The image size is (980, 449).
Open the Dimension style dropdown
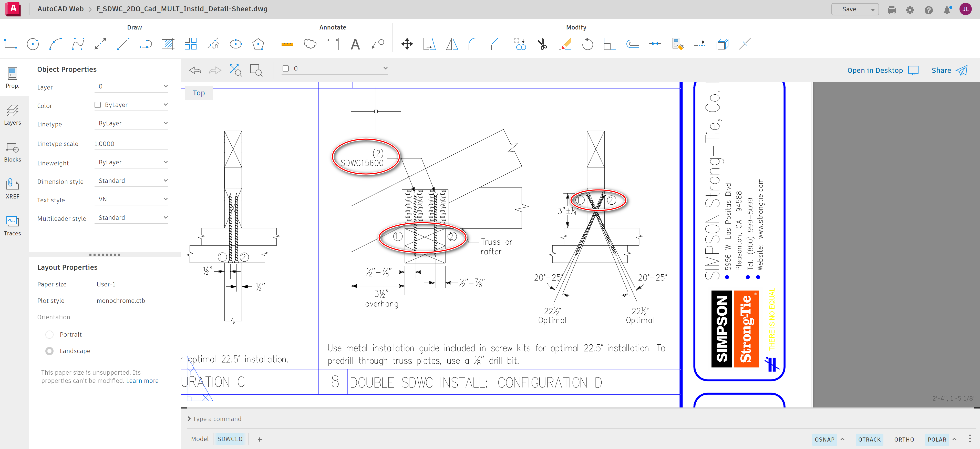click(131, 181)
